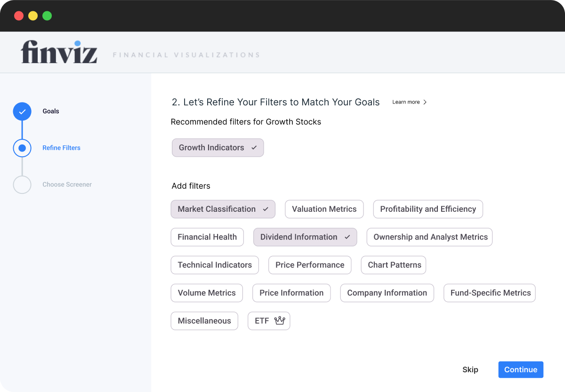Click the crown icon on ETF chip
This screenshot has height=392, width=565.
tap(280, 321)
